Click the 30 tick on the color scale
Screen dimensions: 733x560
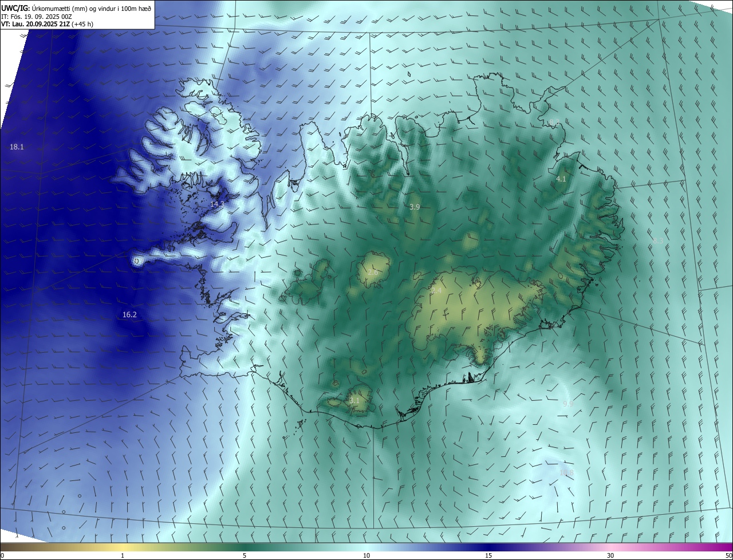pyautogui.click(x=610, y=555)
